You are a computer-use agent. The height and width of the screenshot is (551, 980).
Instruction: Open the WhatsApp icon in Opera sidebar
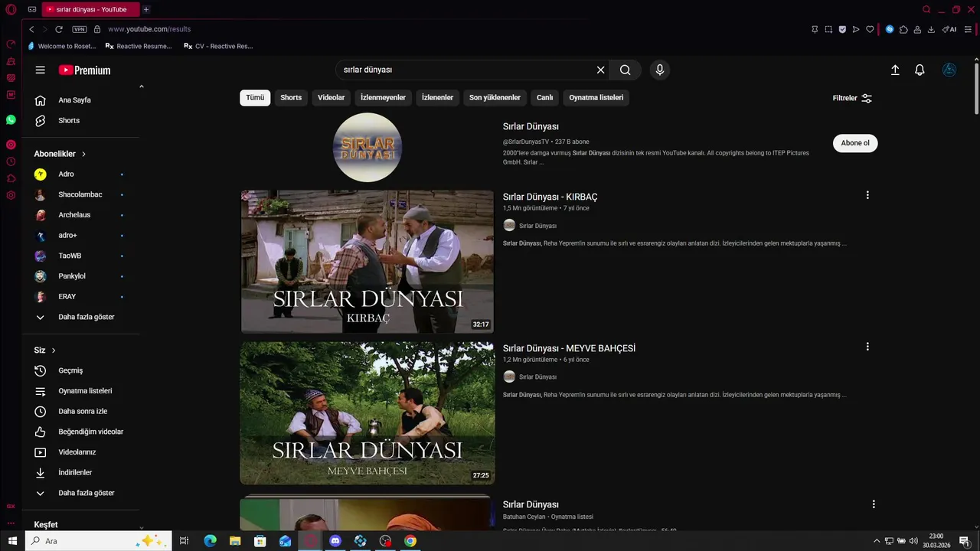coord(11,120)
